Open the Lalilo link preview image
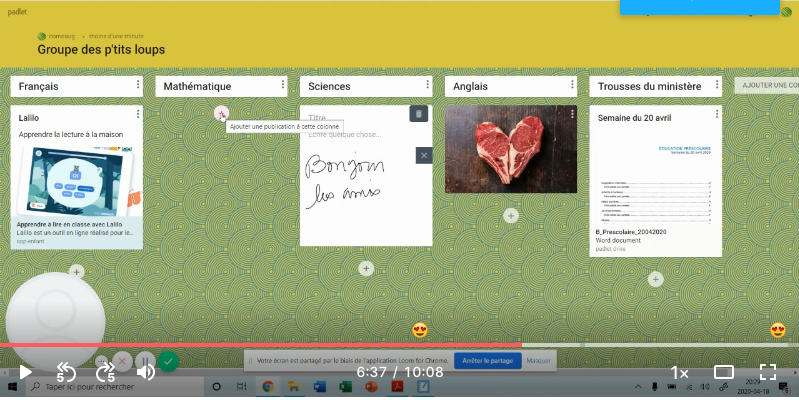 [x=76, y=181]
